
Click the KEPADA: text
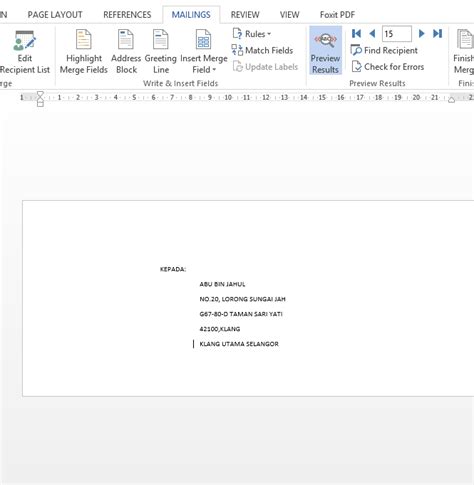pyautogui.click(x=173, y=269)
